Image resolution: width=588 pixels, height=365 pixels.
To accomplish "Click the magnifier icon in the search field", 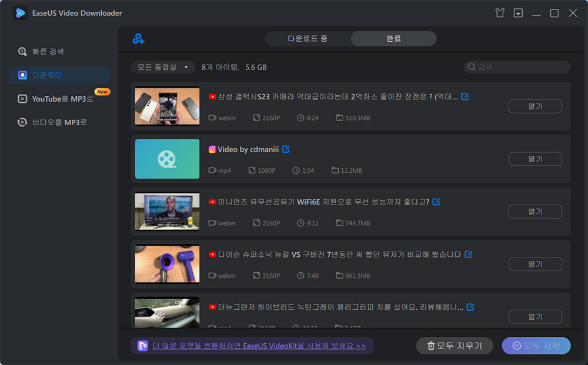I will [x=472, y=67].
